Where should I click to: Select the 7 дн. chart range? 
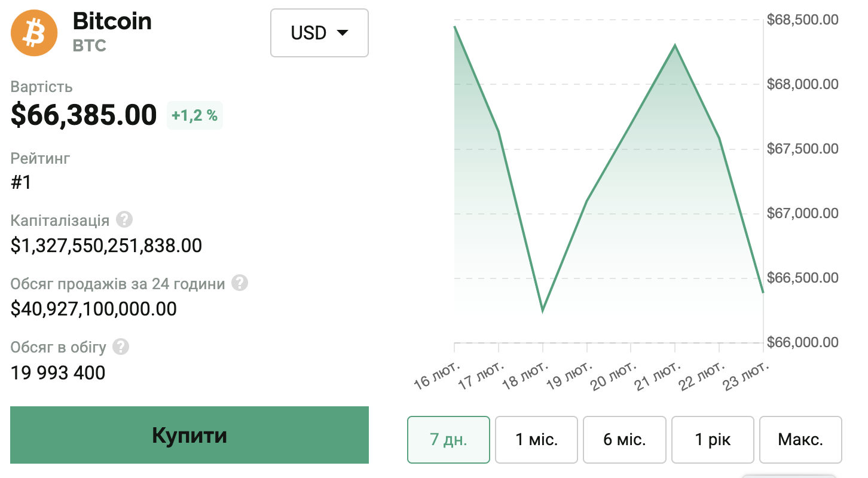[x=448, y=440]
